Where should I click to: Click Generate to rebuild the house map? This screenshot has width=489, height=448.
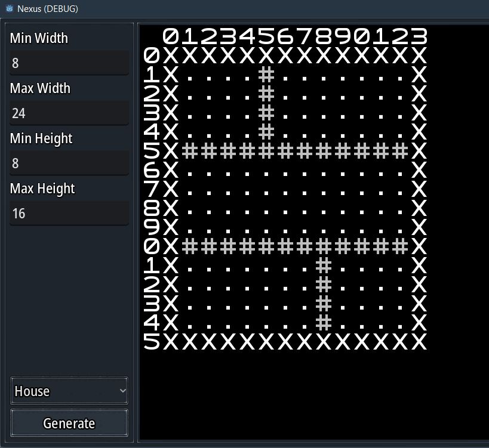(68, 423)
